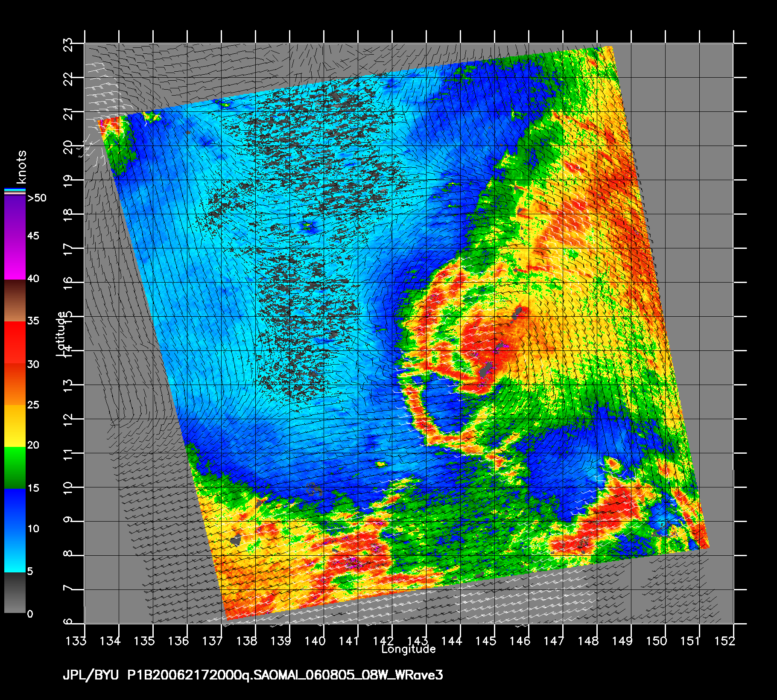Click the longitude tick label '150'
The height and width of the screenshot is (700, 777).
656,641
